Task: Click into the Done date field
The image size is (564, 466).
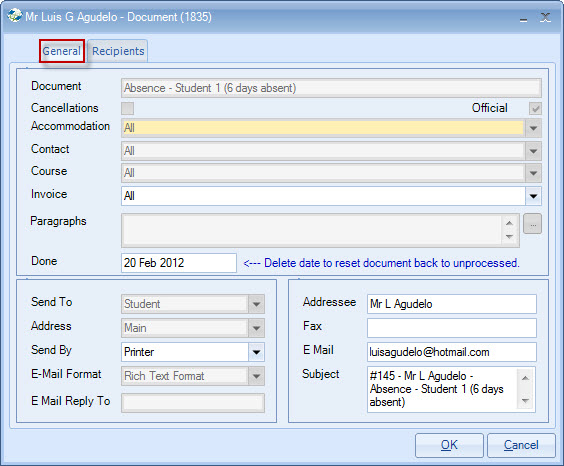Action: (179, 263)
